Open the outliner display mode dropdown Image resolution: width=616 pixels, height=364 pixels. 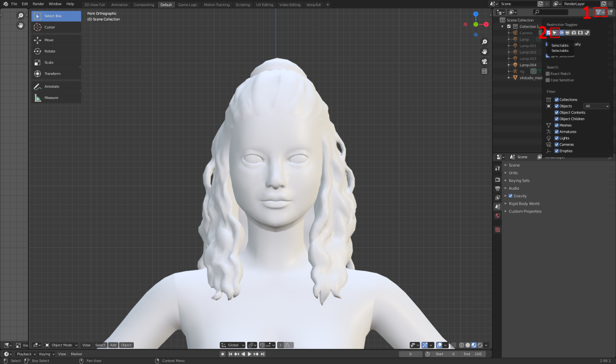[x=500, y=12]
